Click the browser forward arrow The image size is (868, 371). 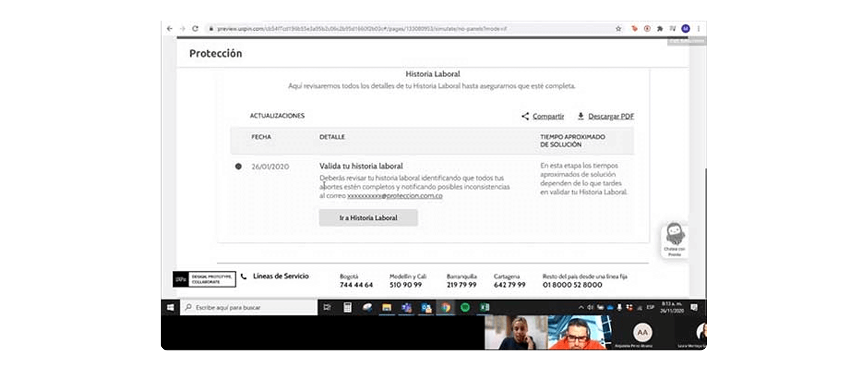(x=183, y=29)
